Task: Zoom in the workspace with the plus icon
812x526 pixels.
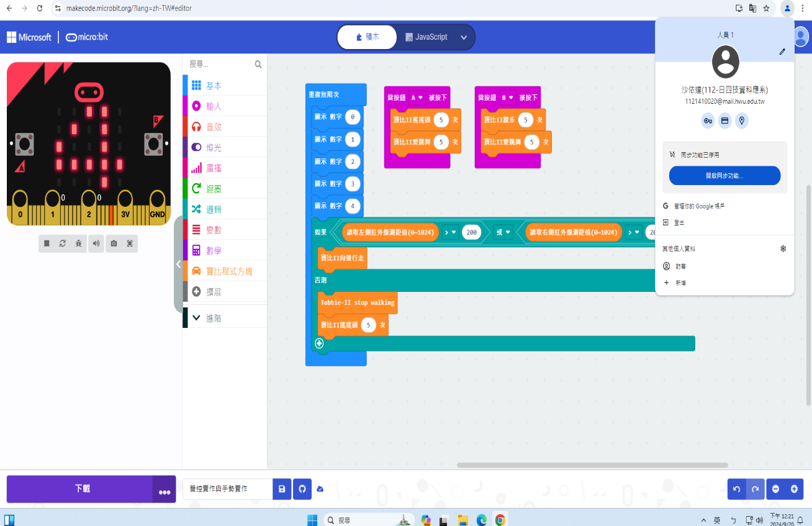Action: point(794,489)
